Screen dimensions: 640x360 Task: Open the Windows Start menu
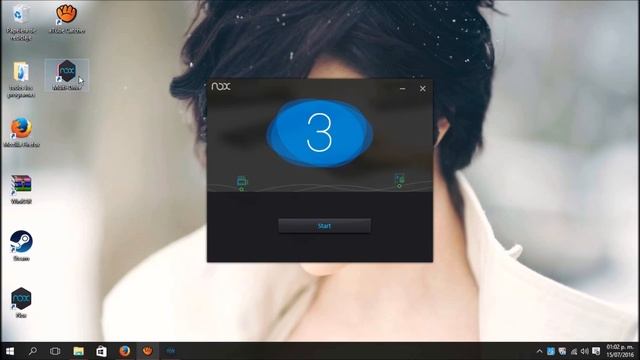pyautogui.click(x=10, y=351)
